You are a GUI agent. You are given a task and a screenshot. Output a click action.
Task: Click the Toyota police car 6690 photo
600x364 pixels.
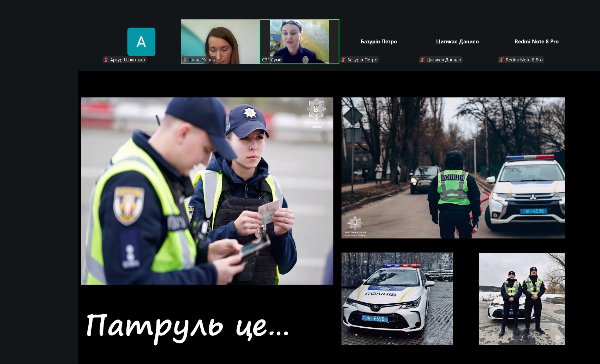pyautogui.click(x=397, y=299)
